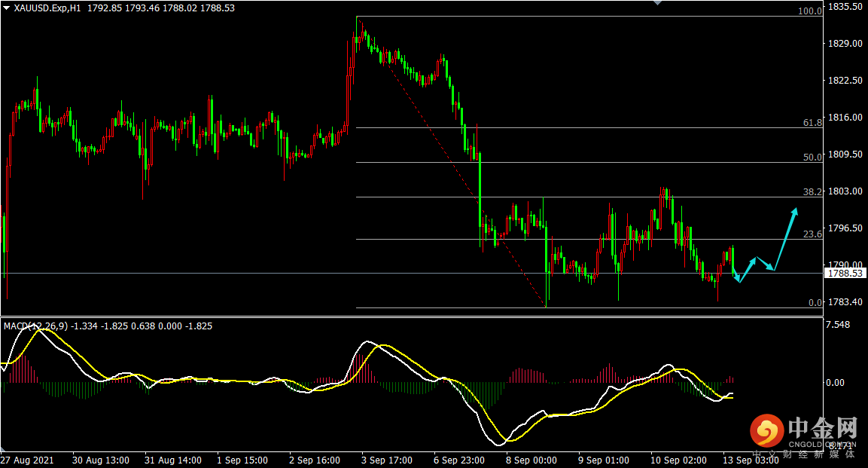The image size is (868, 468).
Task: Click the Fibonacci level label "23.6"
Action: tap(812, 234)
